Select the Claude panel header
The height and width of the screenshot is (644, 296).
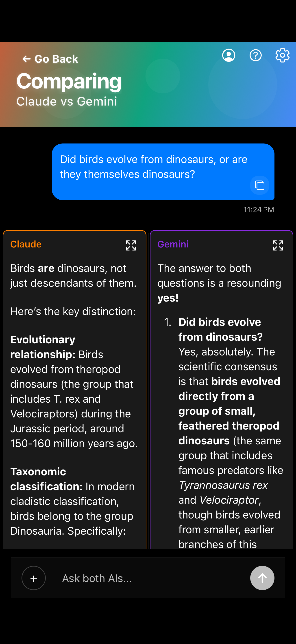pos(26,244)
